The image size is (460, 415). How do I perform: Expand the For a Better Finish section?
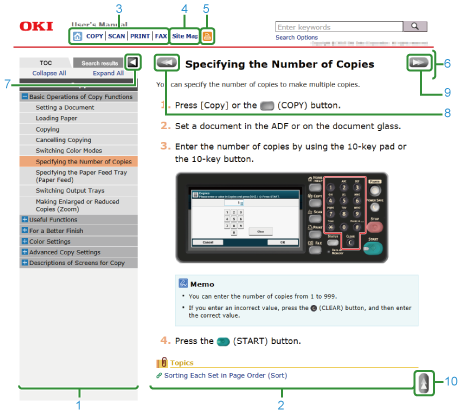(25, 230)
